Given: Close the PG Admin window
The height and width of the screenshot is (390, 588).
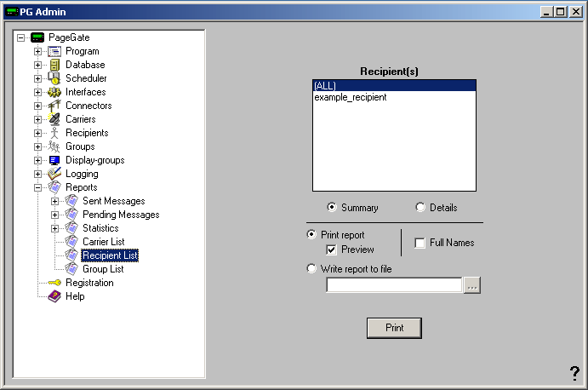Looking at the screenshot, I should point(575,12).
